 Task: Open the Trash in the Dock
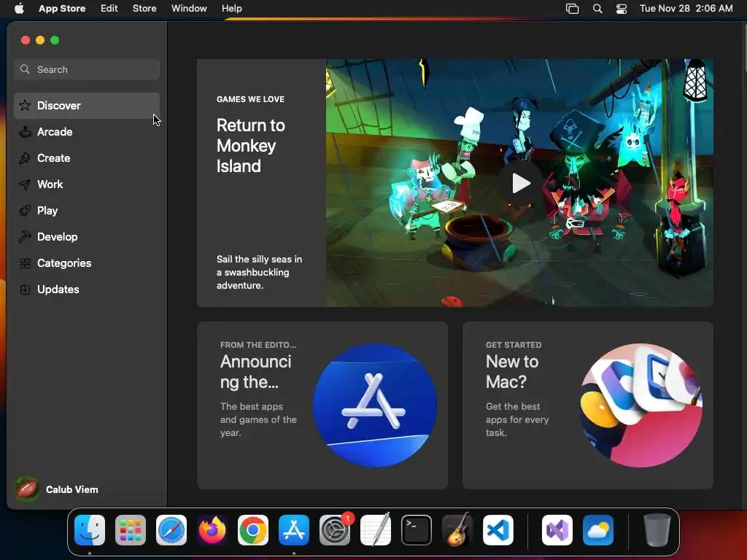click(657, 530)
